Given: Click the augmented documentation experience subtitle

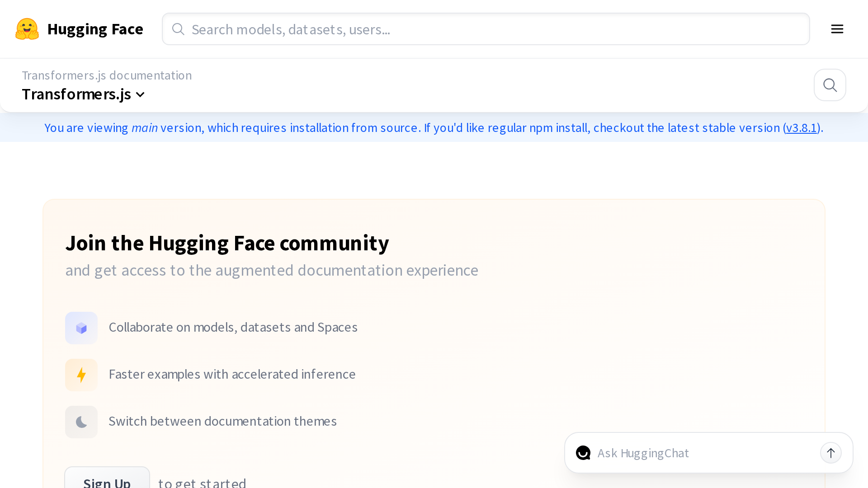Looking at the screenshot, I should 272,270.
